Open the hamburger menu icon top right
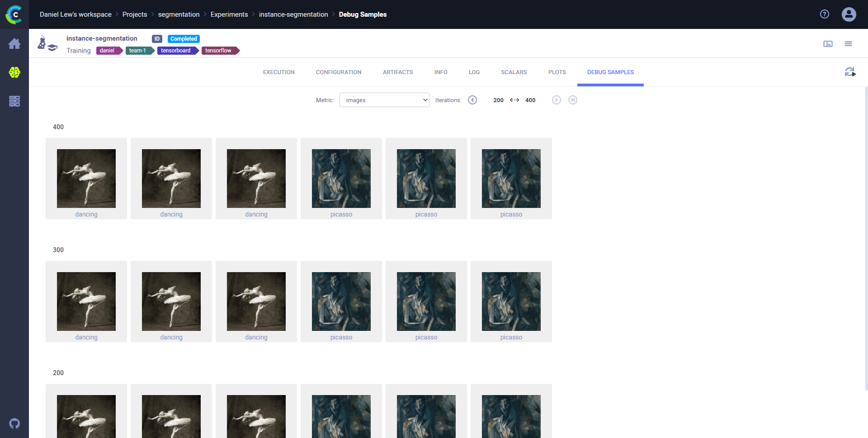This screenshot has height=438, width=868. click(x=849, y=43)
